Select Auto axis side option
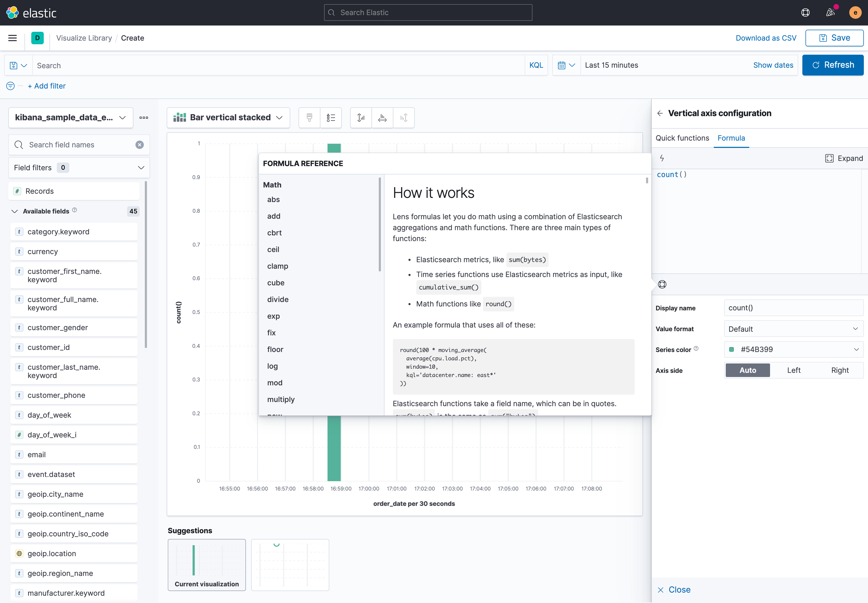Screen dimensions: 868x603 coord(747,370)
